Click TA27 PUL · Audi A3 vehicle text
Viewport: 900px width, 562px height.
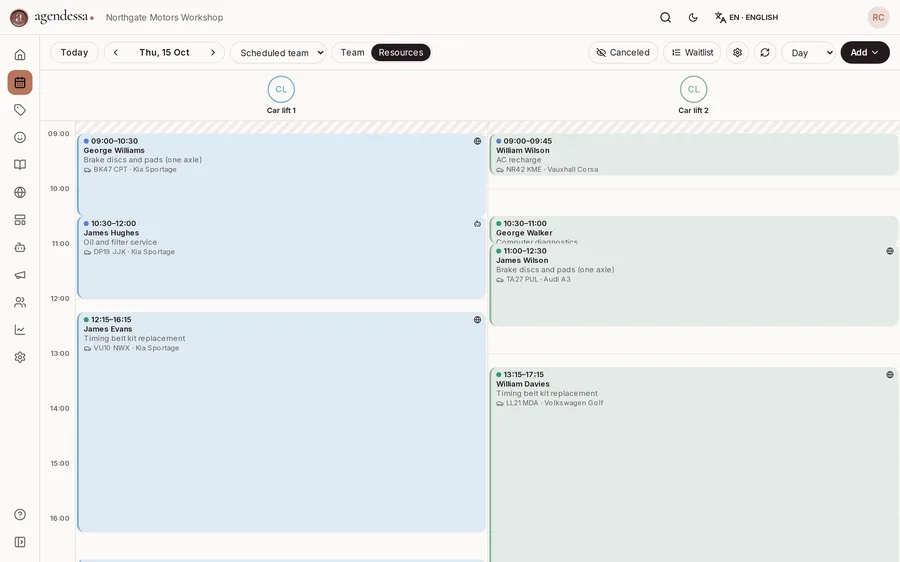[x=538, y=280]
